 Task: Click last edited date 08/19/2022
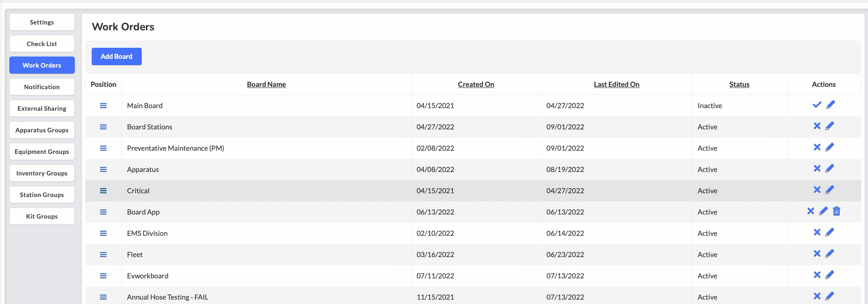coord(565,169)
